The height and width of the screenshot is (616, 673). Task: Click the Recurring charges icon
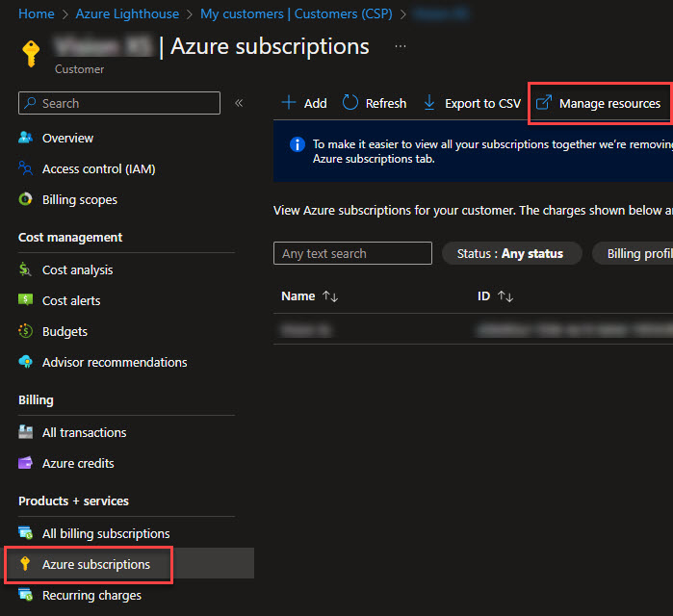pos(25,595)
